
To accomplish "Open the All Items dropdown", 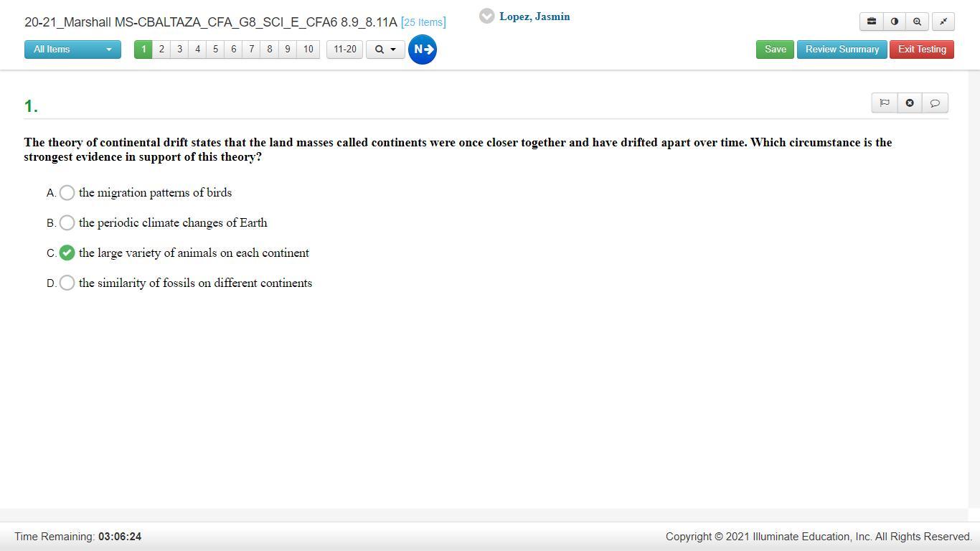I will click(72, 50).
